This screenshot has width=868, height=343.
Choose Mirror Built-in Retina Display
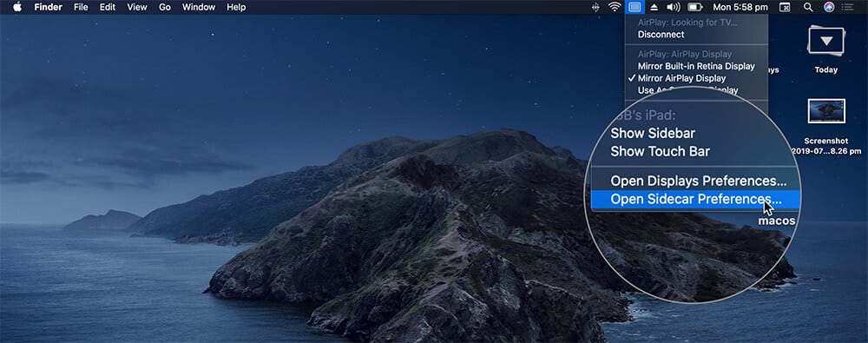point(696,66)
